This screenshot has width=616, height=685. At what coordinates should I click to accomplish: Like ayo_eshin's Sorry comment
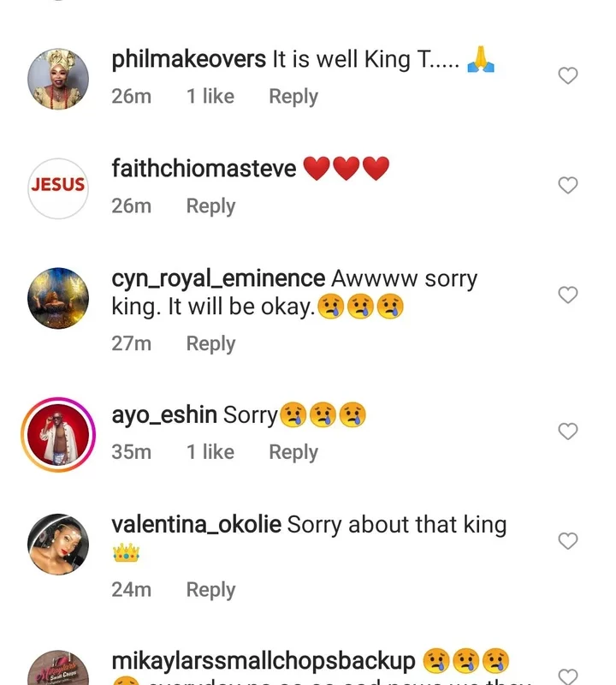point(568,432)
